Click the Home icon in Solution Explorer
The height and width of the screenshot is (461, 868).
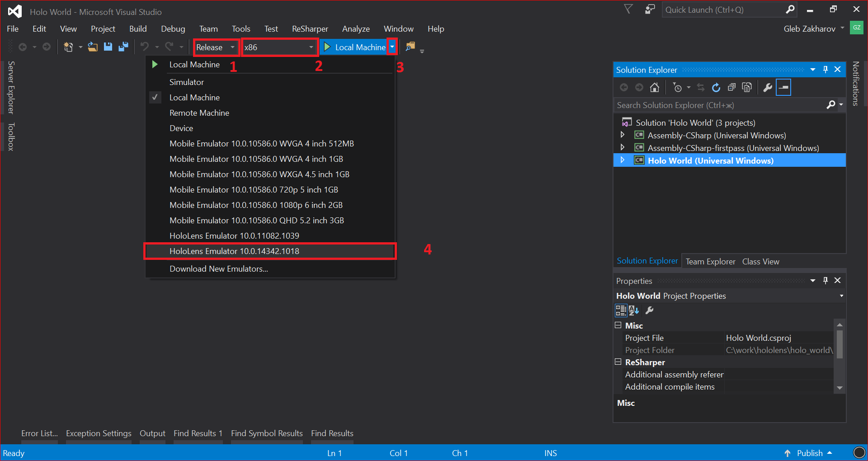click(x=655, y=87)
